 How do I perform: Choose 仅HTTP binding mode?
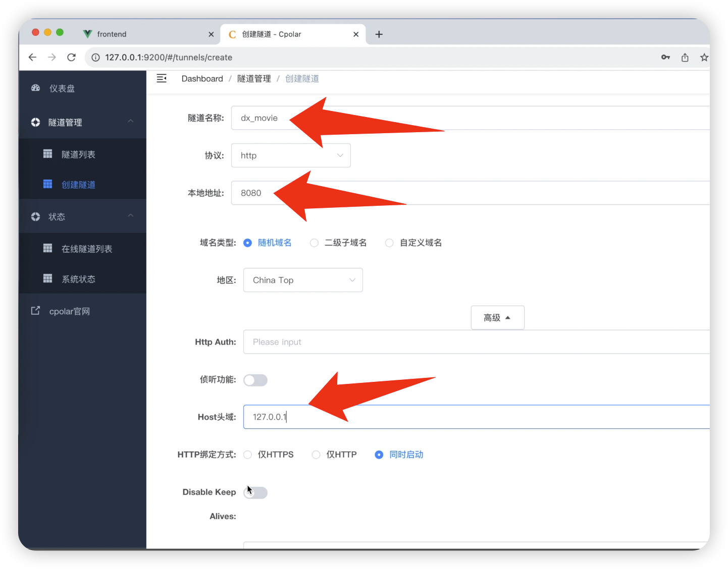click(x=334, y=454)
